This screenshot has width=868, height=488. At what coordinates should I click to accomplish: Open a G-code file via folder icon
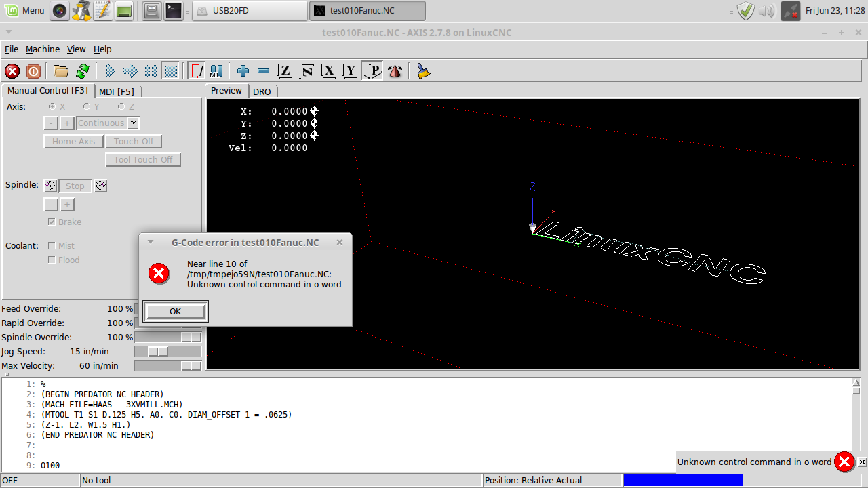click(61, 71)
